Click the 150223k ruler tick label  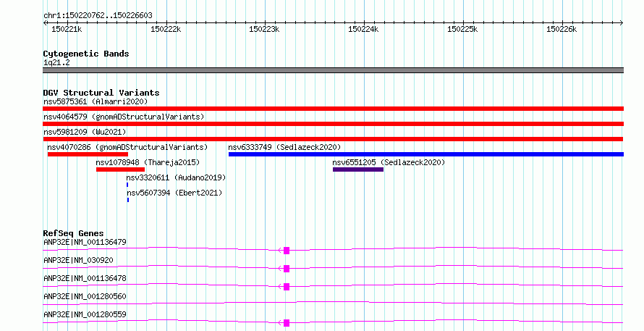coord(264,29)
